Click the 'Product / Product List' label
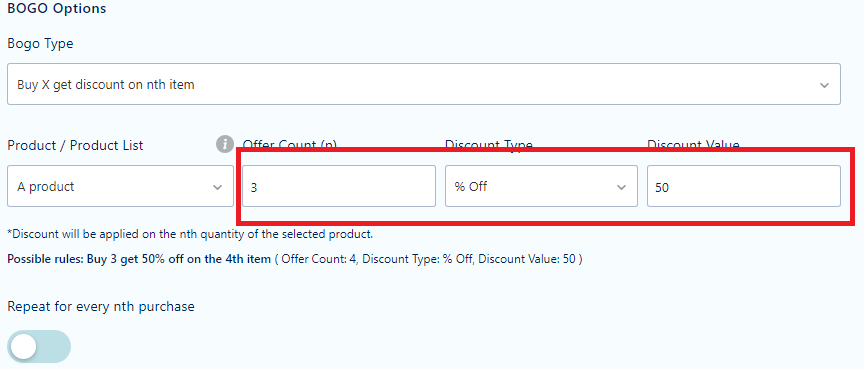The image size is (864, 369). (75, 145)
